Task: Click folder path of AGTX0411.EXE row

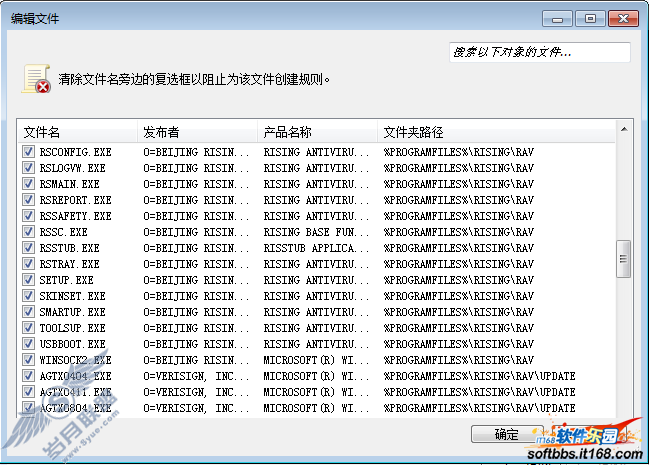Action: (x=479, y=392)
